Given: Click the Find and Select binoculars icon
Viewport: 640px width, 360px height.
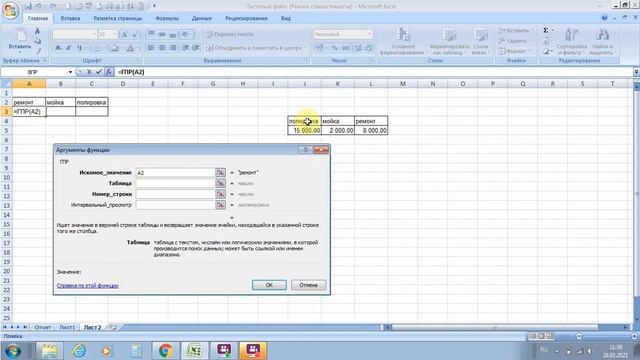Looking at the screenshot, I should pyautogui.click(x=602, y=35).
